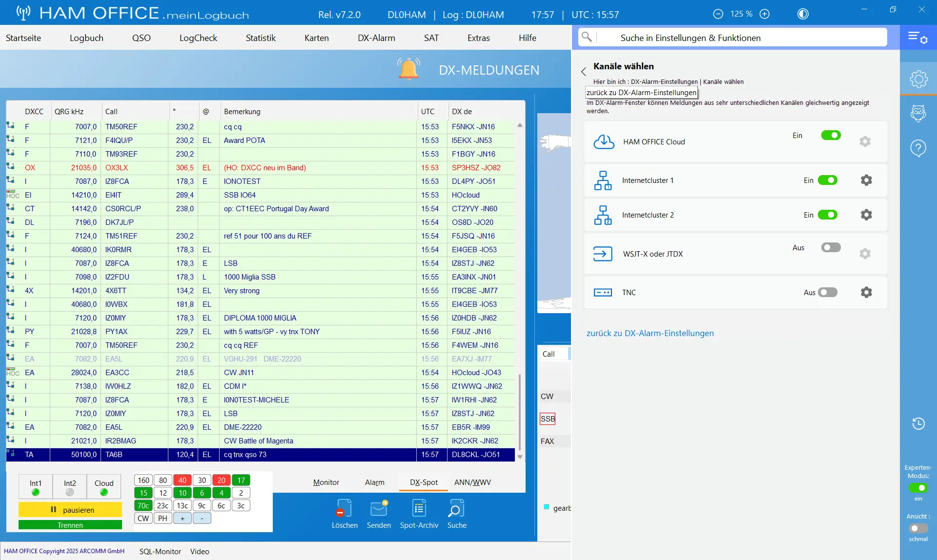Click the settings list icon at top right

point(917,38)
